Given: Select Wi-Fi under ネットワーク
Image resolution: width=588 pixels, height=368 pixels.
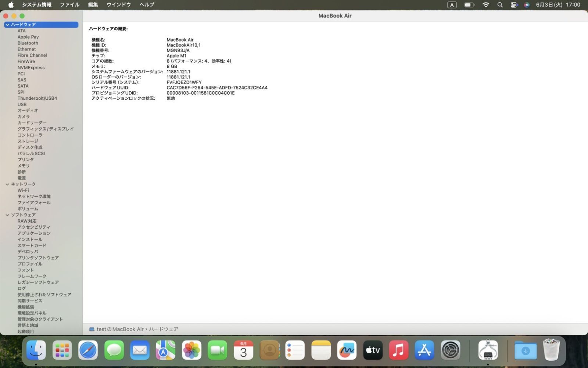Looking at the screenshot, I should pyautogui.click(x=23, y=190).
